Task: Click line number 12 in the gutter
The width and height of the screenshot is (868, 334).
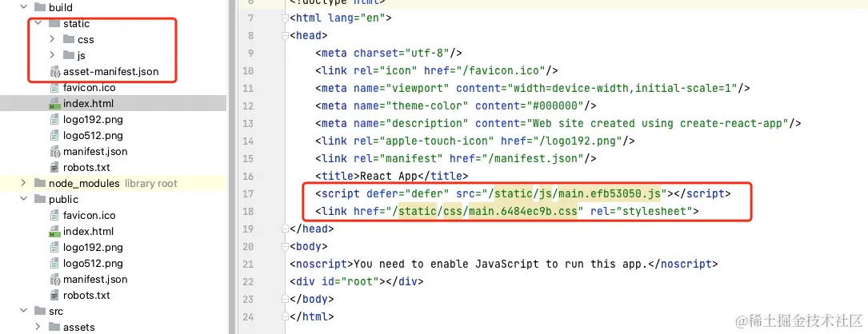Action: coord(247,106)
